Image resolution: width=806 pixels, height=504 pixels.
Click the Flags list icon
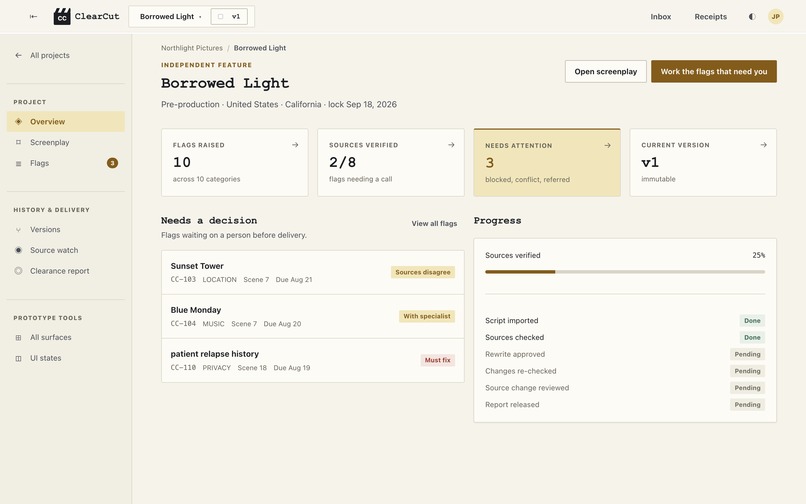19,164
